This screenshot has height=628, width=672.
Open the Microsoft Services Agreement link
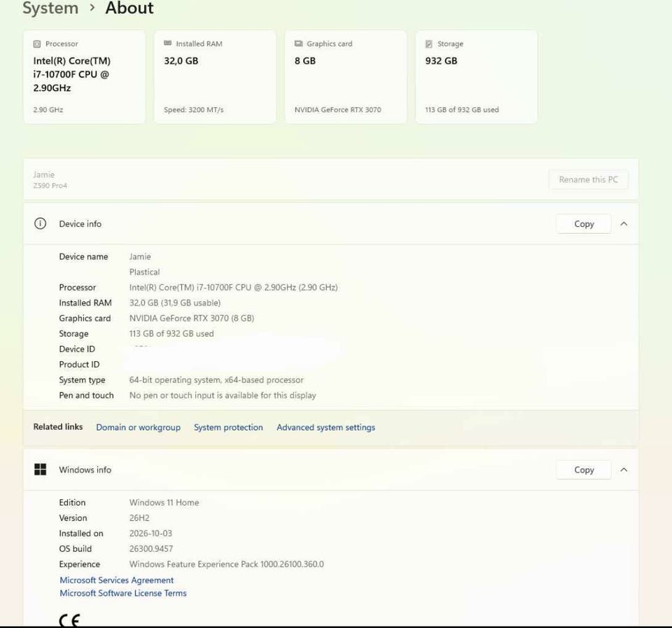point(117,580)
